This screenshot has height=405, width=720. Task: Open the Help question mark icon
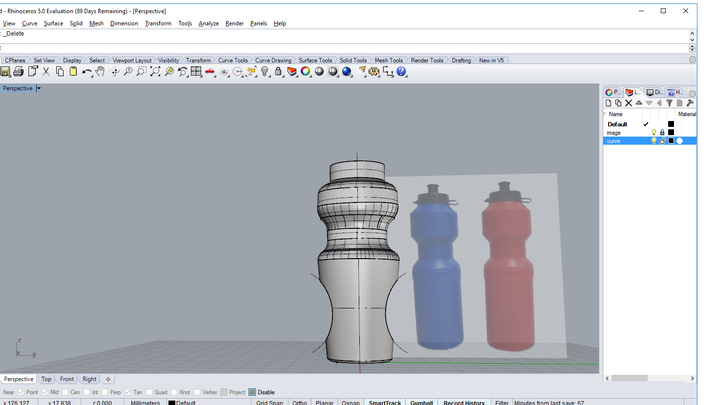401,72
